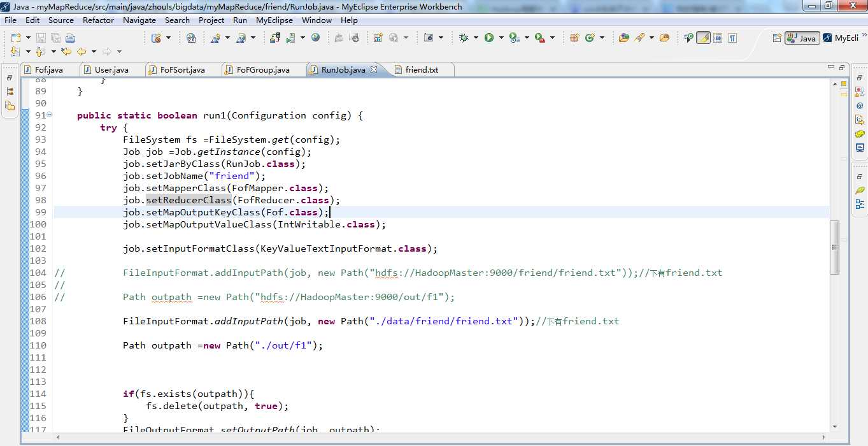This screenshot has width=868, height=446.
Task: Click the New Java Package icon
Action: click(x=574, y=38)
